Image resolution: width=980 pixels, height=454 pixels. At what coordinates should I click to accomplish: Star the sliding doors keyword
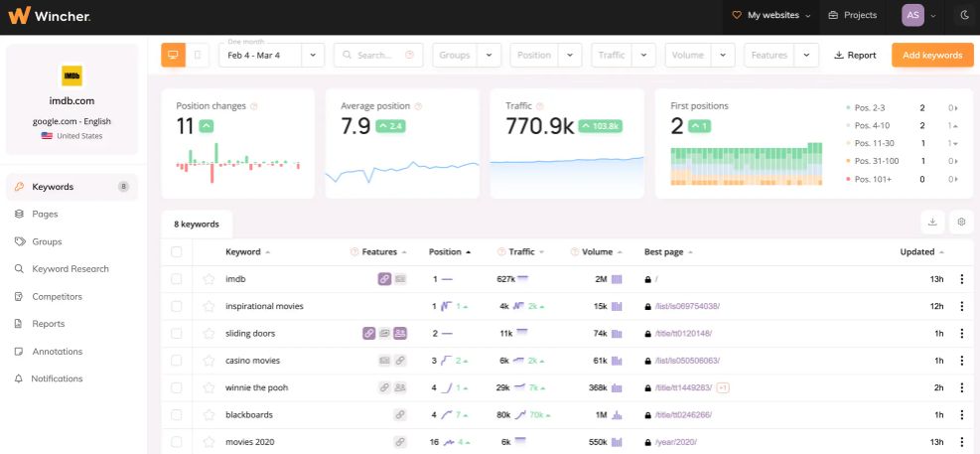point(209,334)
